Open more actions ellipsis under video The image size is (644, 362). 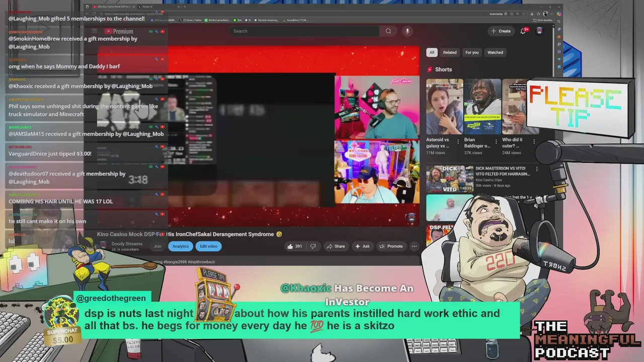point(414,246)
